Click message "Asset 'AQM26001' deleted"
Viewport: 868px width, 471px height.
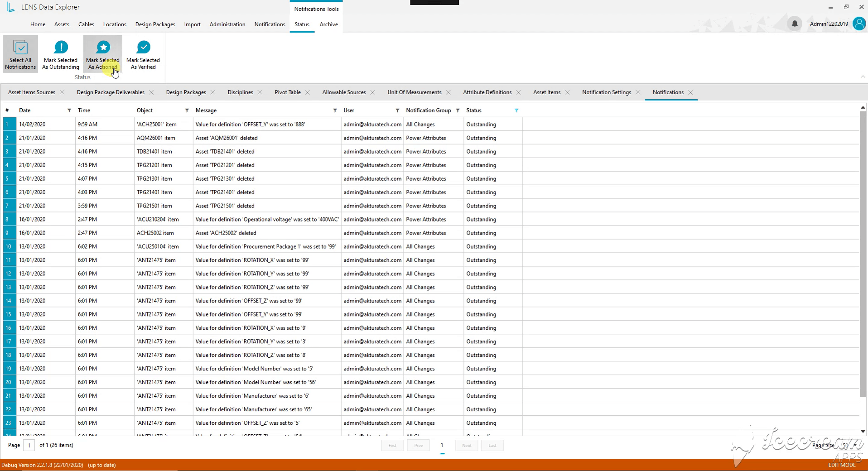(x=227, y=138)
